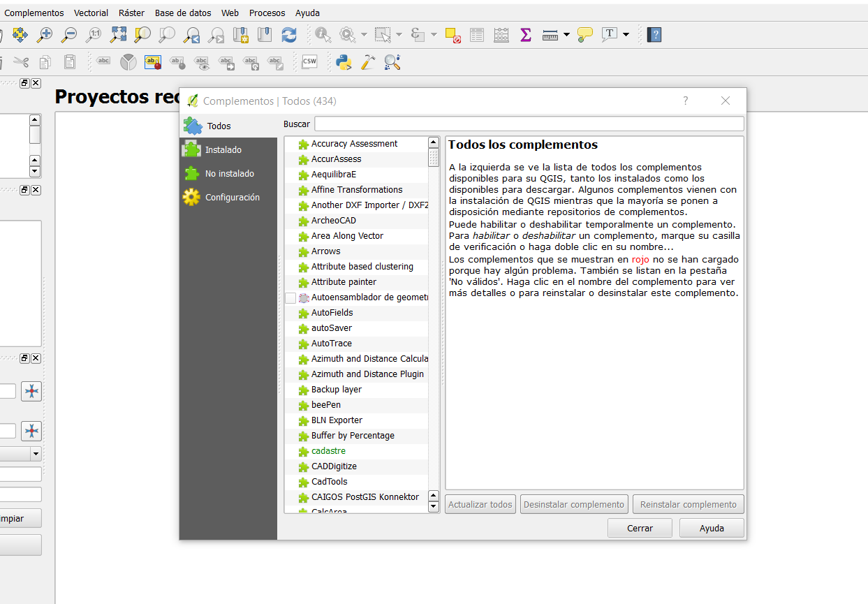Open the Web menu
The height and width of the screenshot is (604, 868).
click(230, 13)
